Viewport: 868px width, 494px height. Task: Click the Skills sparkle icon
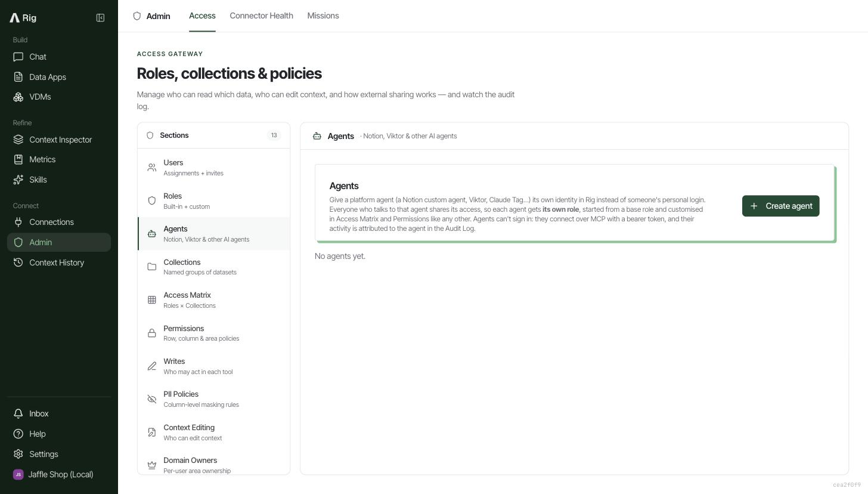click(x=18, y=180)
